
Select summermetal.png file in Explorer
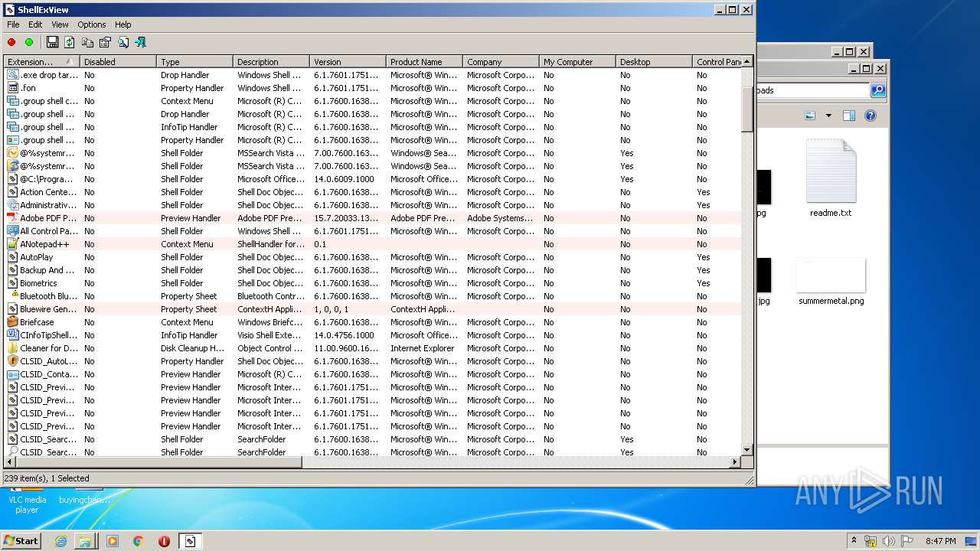[831, 282]
